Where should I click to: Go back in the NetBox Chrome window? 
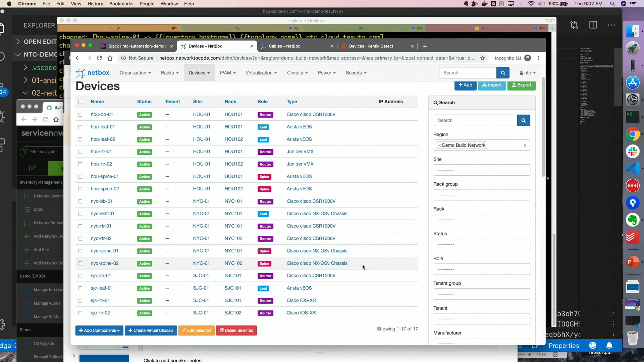coord(78,58)
